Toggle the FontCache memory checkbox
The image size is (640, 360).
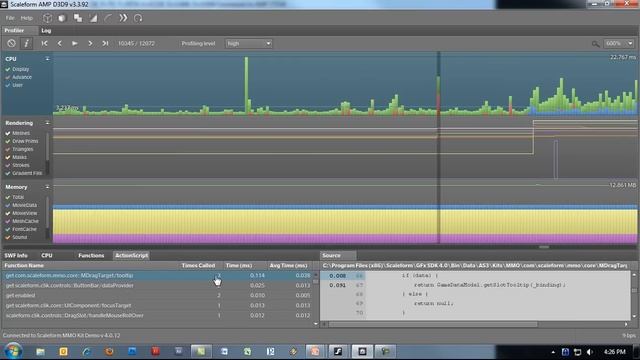pos(8,229)
